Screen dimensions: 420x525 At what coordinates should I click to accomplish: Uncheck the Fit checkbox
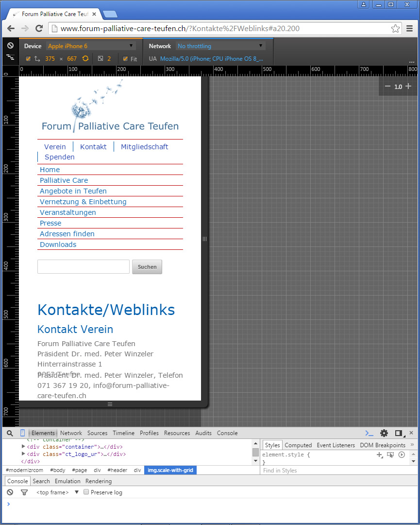(125, 59)
